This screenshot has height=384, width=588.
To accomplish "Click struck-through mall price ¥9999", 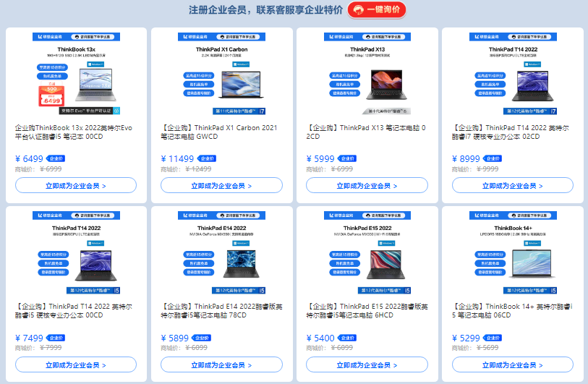I will pyautogui.click(x=487, y=169).
